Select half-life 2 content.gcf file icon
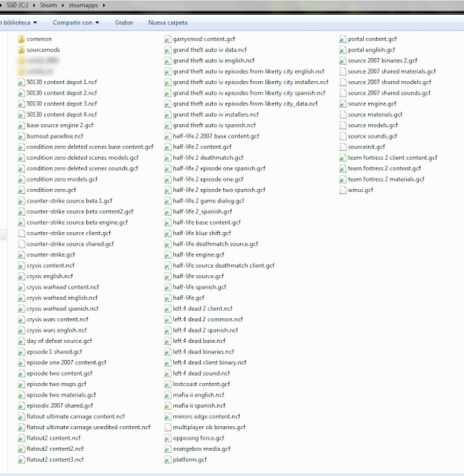 click(167, 147)
